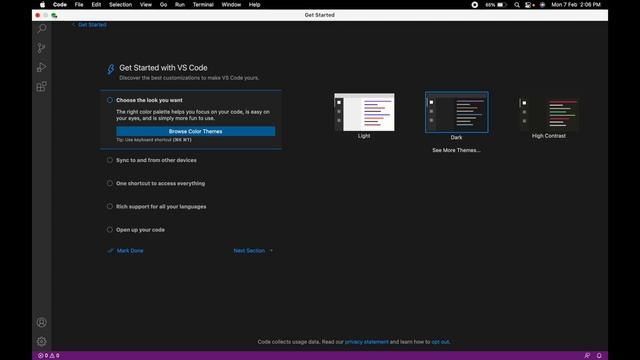Select 'Rich support for all your languages' step
Image resolution: width=640 pixels, height=360 pixels.
click(x=161, y=207)
